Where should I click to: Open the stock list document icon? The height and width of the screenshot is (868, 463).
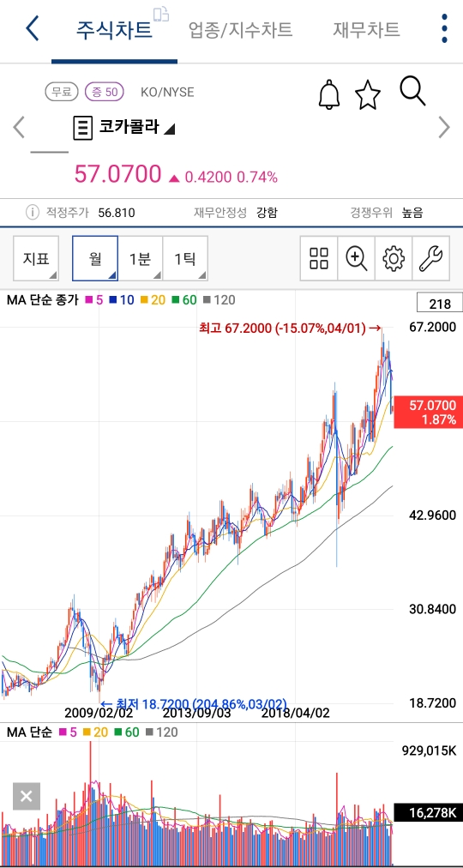[82, 128]
